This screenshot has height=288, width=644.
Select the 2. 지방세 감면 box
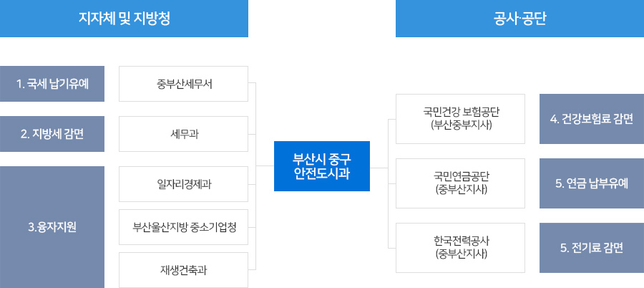click(x=52, y=134)
